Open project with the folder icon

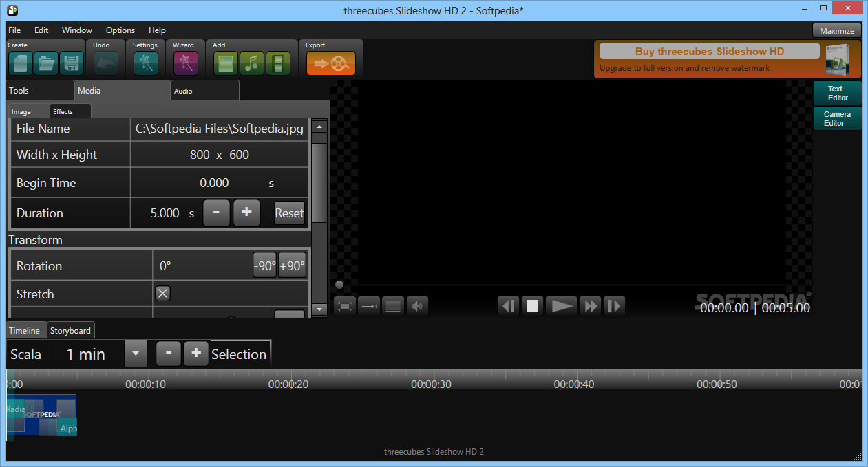coord(45,63)
